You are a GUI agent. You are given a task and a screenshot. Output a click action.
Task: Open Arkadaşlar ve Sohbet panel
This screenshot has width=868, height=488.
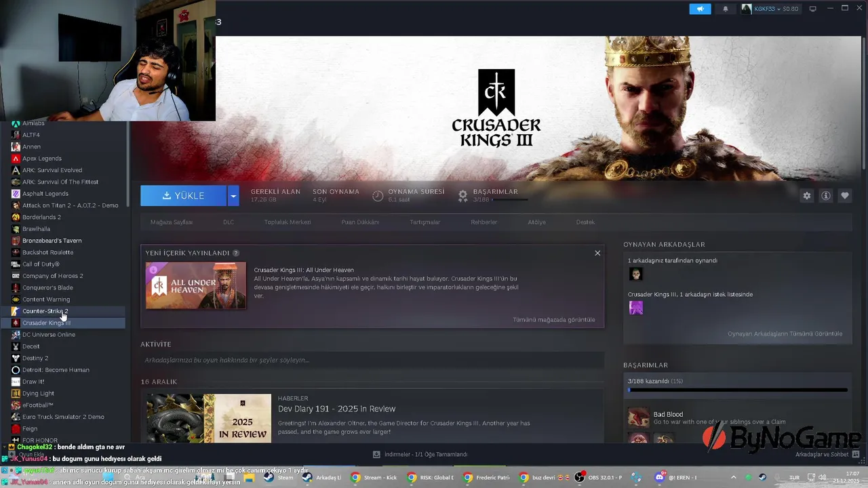(827, 454)
